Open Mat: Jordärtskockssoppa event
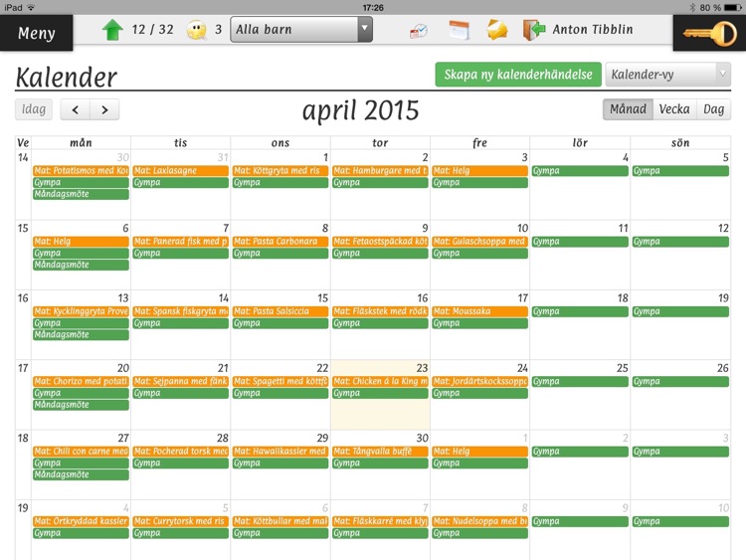746x560 pixels. click(480, 381)
